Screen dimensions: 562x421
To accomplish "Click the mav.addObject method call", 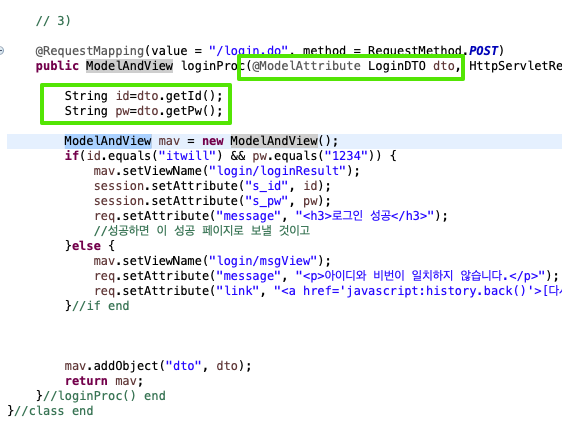I will tap(111, 366).
